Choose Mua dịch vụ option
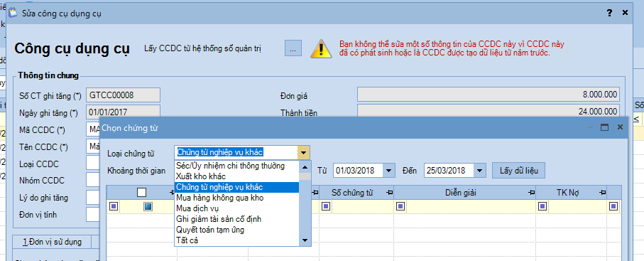Screen dimensions: 644x261 pyautogui.click(x=236, y=208)
